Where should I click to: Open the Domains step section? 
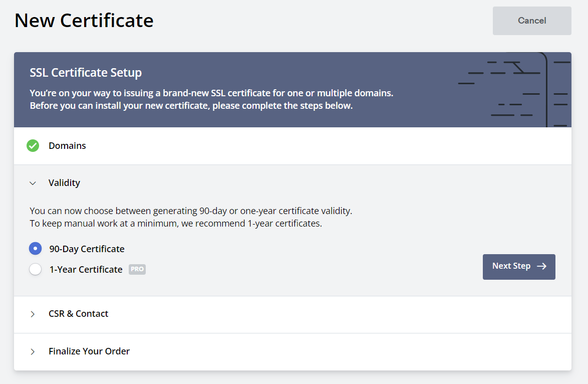(67, 146)
